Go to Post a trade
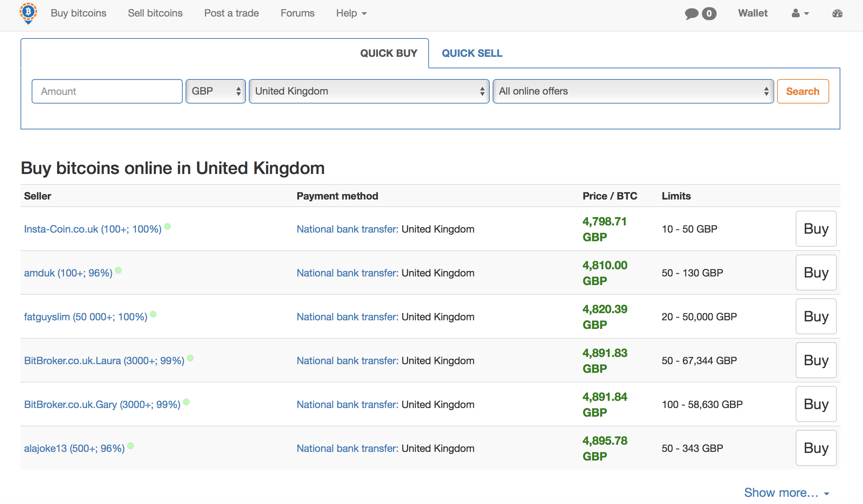This screenshot has height=504, width=863. pyautogui.click(x=232, y=13)
